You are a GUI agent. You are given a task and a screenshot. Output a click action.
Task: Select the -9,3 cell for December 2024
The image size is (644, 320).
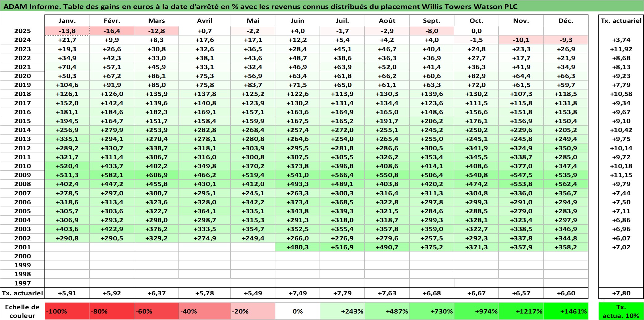coord(566,40)
